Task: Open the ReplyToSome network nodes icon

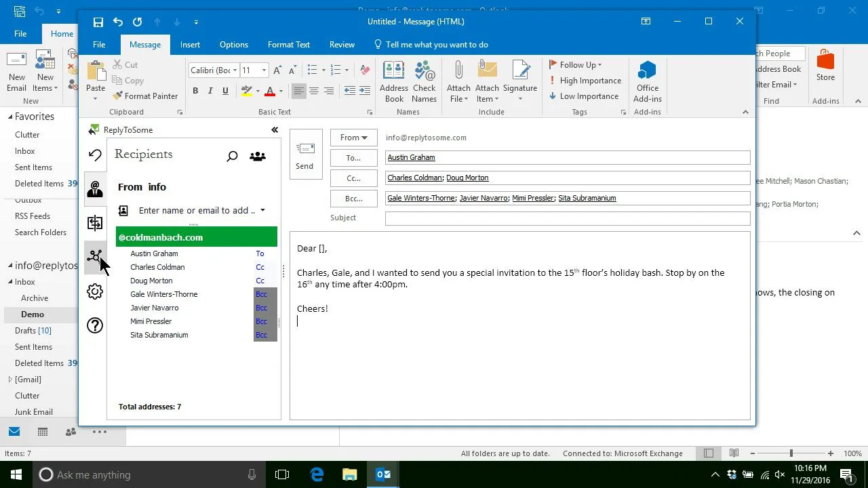Action: pyautogui.click(x=95, y=257)
